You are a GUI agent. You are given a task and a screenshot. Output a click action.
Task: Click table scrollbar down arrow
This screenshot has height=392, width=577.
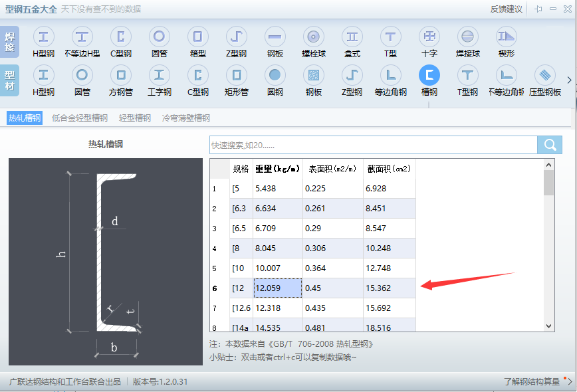click(x=548, y=326)
